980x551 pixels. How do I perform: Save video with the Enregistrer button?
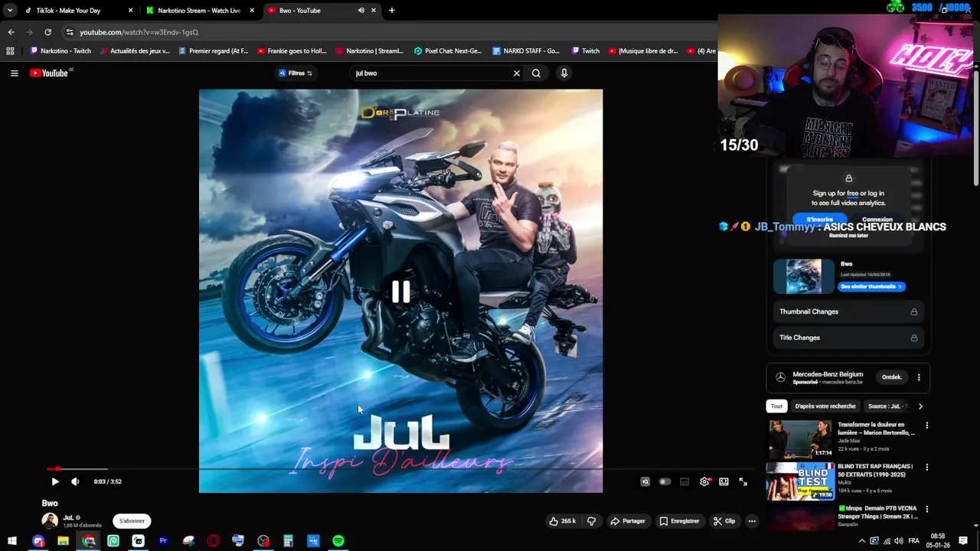point(679,521)
